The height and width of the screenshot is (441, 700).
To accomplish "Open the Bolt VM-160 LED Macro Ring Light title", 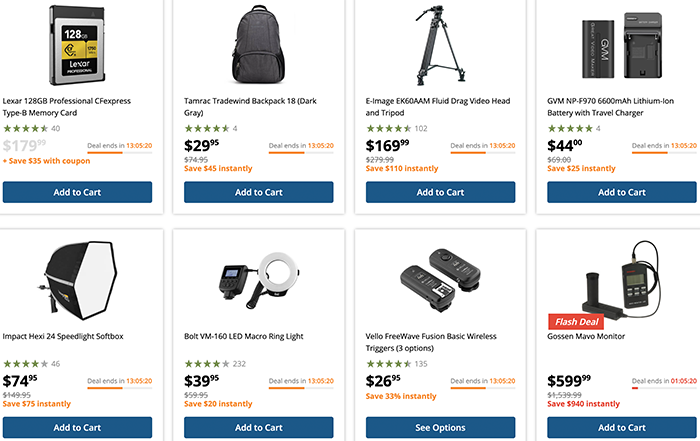I will 243,337.
